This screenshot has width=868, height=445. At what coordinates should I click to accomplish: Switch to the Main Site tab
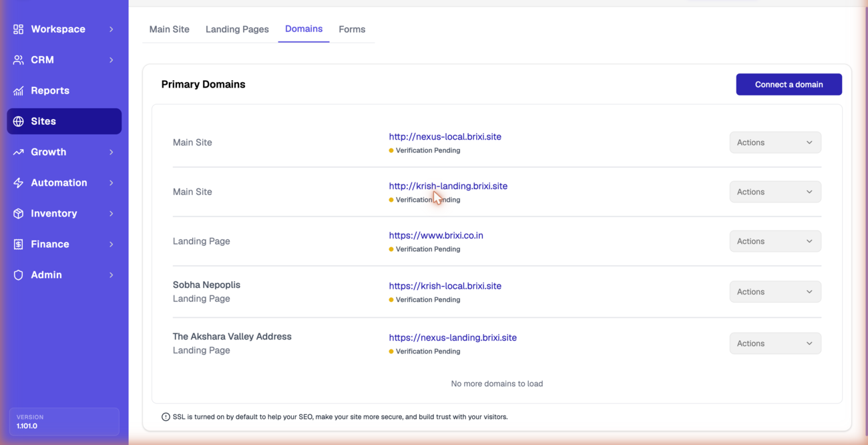point(170,29)
